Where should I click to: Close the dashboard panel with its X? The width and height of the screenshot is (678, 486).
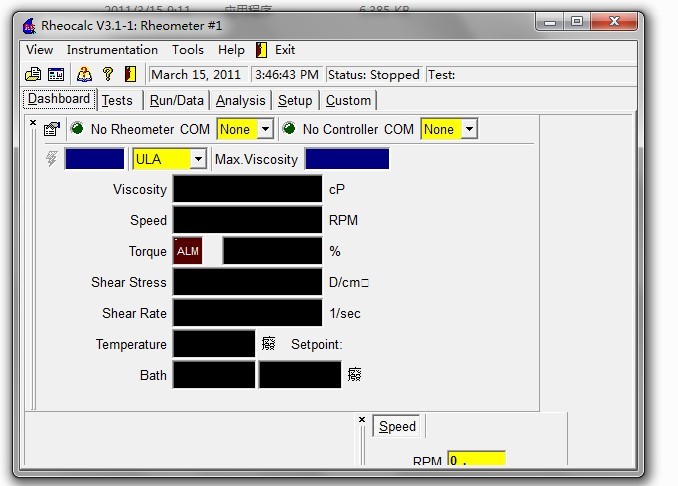[x=33, y=123]
